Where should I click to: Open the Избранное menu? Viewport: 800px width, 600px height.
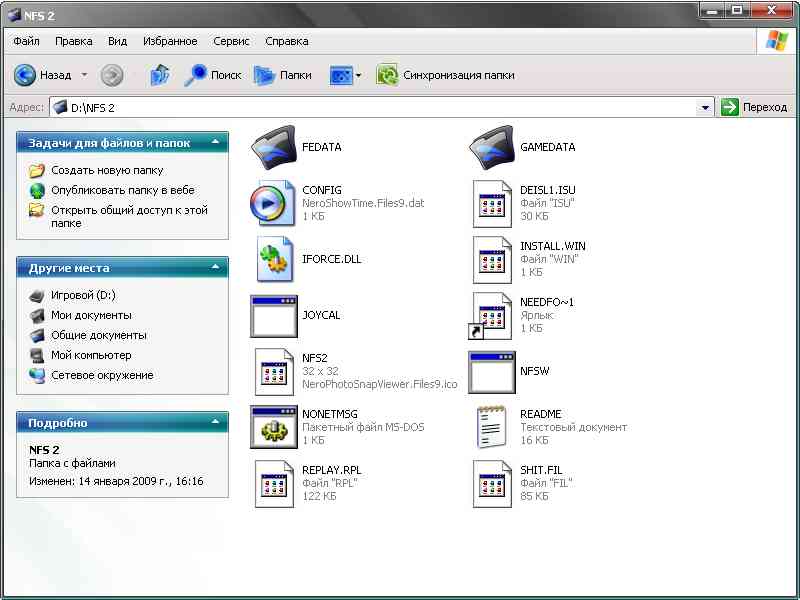[170, 41]
